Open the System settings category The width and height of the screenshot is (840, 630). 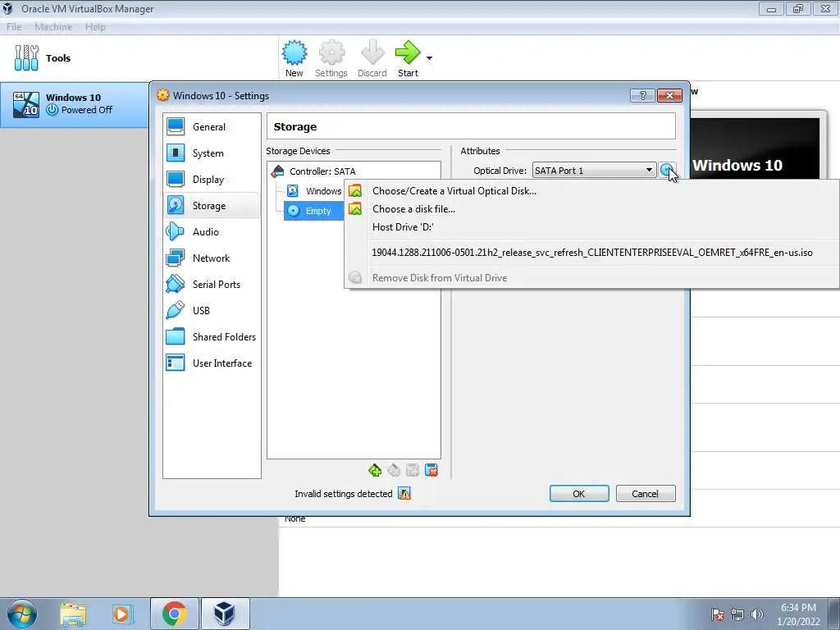coord(212,153)
